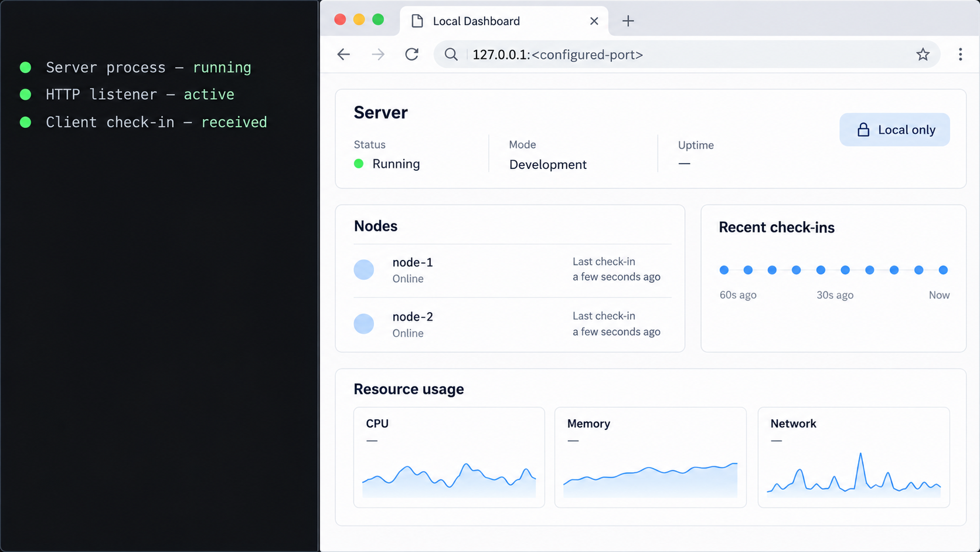Click the green dot beside Client check-in

25,122
